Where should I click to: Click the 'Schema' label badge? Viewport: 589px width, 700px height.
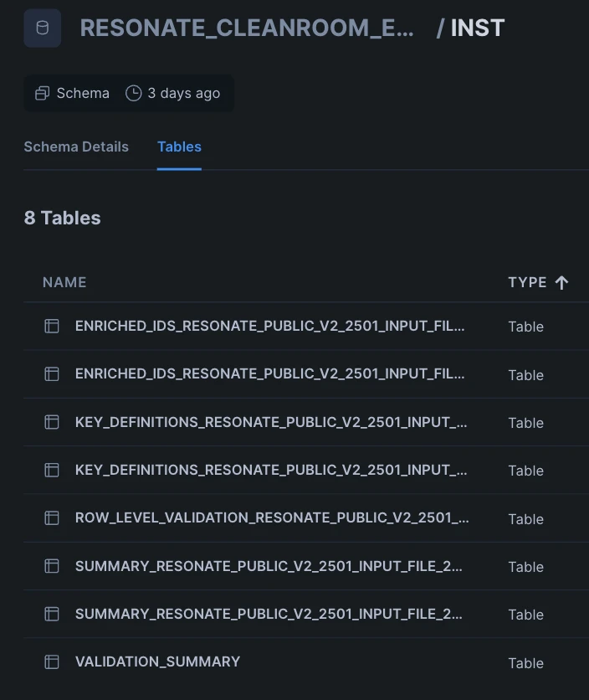83,93
